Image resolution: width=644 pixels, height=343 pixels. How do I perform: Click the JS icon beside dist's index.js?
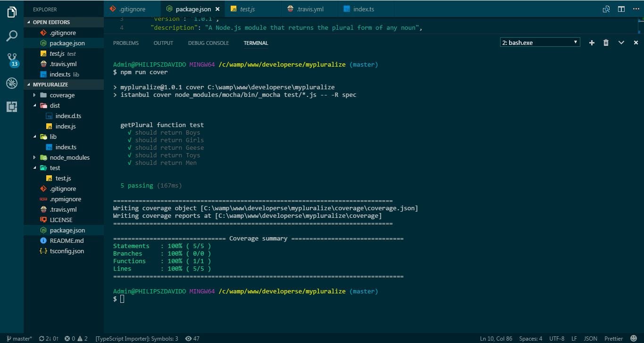(49, 126)
